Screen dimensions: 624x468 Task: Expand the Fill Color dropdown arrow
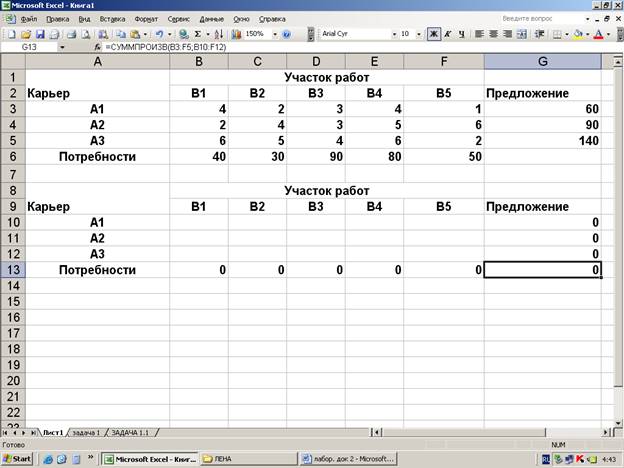[588, 35]
